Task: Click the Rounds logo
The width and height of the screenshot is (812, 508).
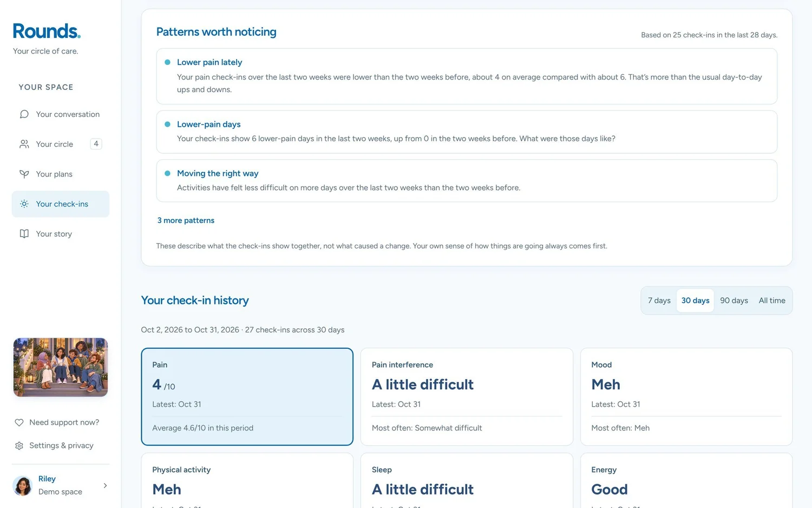Action: (47, 31)
